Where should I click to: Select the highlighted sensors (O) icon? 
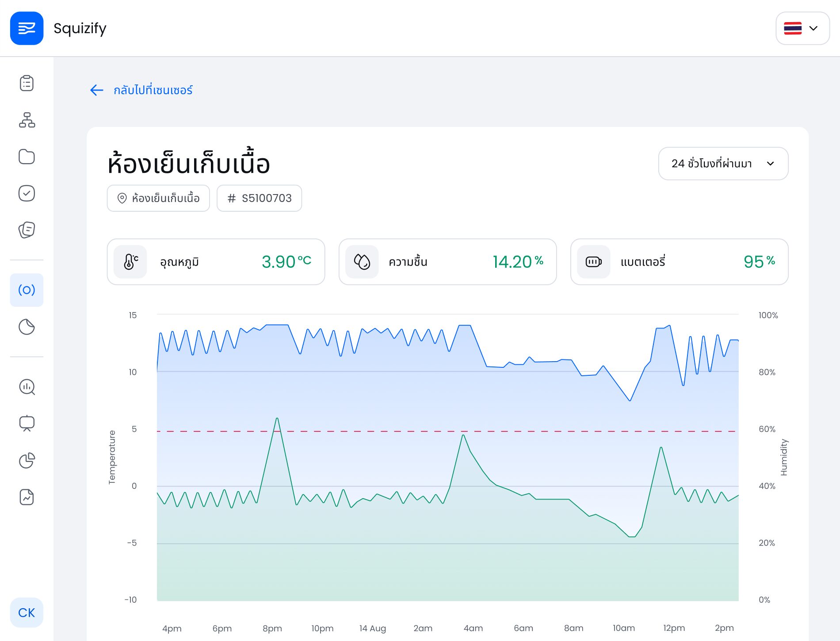[27, 290]
